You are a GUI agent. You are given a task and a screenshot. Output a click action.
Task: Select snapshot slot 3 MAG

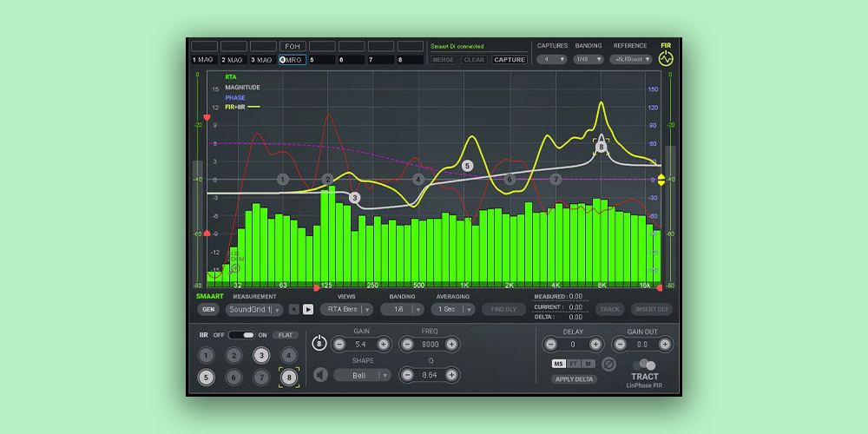pyautogui.click(x=264, y=60)
